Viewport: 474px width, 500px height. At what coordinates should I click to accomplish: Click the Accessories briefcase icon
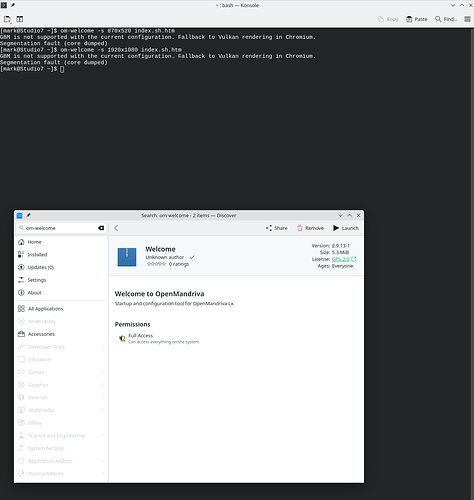21,334
